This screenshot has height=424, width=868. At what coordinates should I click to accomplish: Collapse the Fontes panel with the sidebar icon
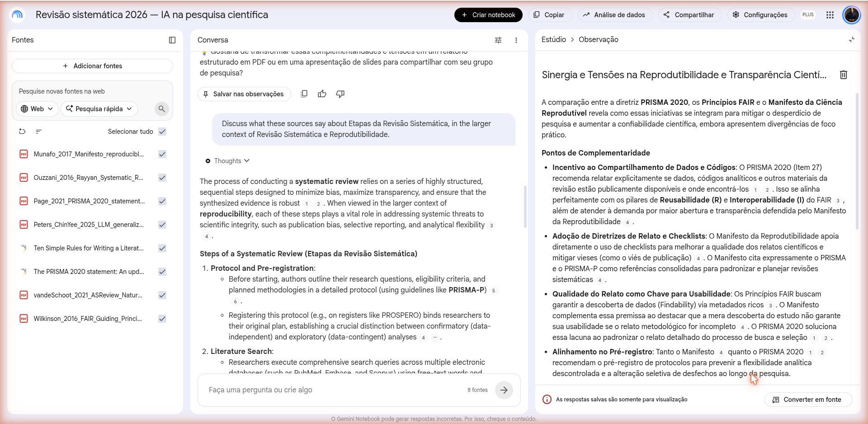tap(172, 40)
